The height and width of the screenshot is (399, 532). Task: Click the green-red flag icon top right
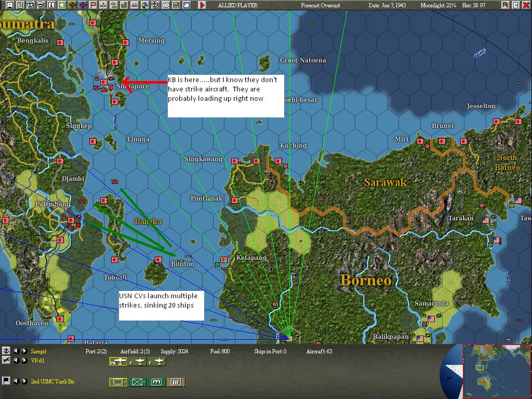(x=505, y=5)
